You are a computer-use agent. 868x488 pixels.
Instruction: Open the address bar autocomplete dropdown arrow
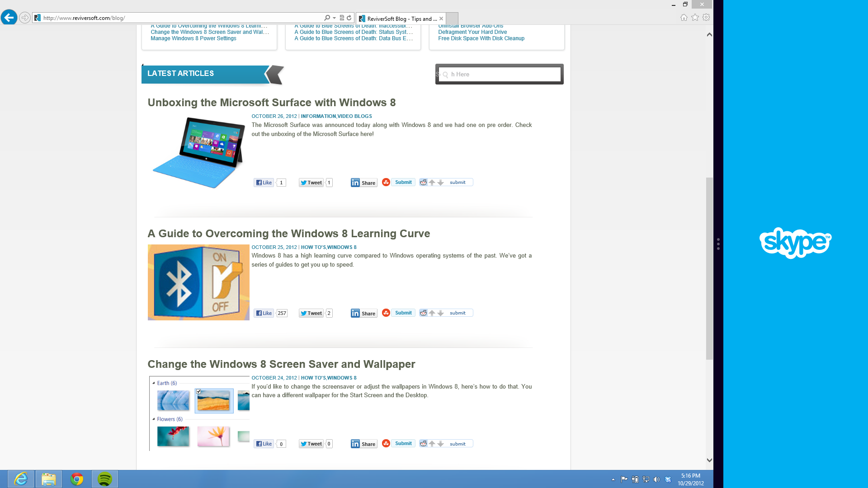[x=334, y=18]
